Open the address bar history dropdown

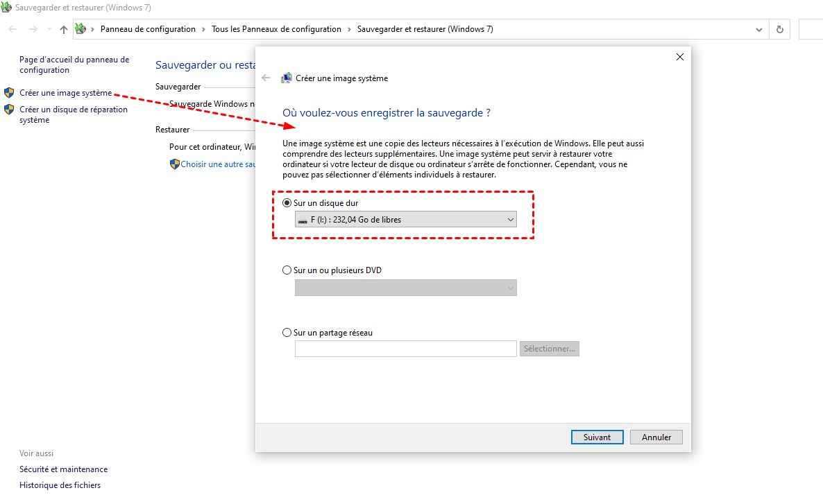click(759, 29)
